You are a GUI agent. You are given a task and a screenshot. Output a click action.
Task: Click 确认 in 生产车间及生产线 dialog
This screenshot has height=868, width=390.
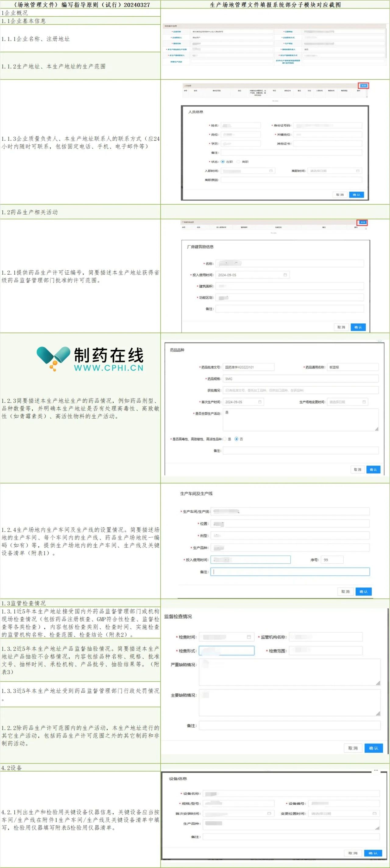pos(363,591)
